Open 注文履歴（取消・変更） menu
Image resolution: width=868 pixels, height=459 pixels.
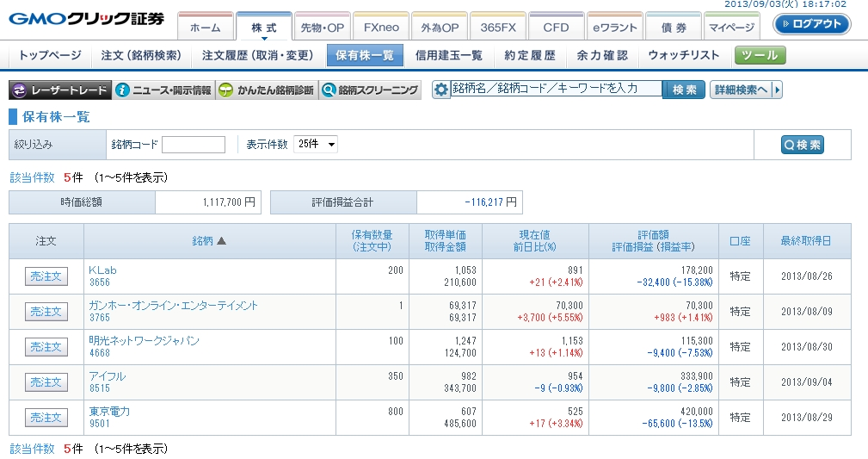coord(258,55)
